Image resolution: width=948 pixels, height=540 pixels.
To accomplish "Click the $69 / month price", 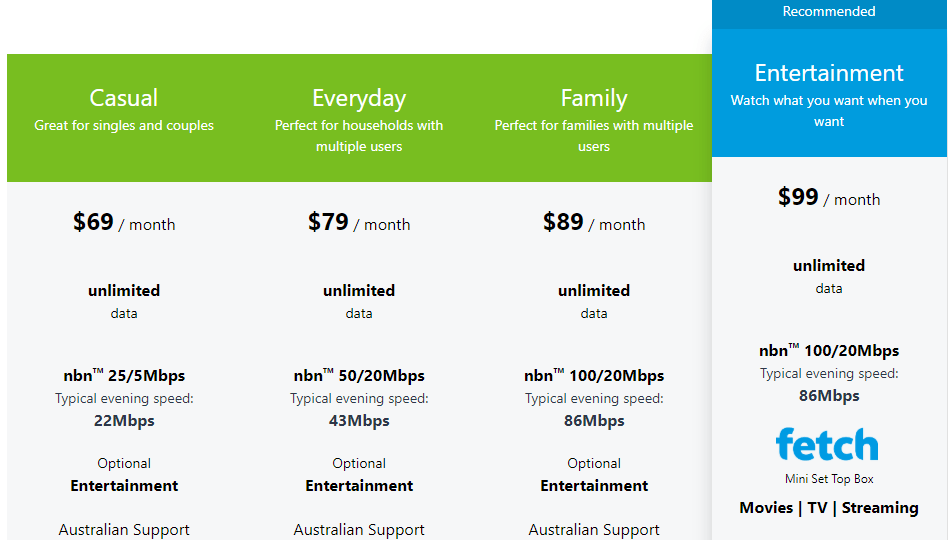I will [124, 223].
